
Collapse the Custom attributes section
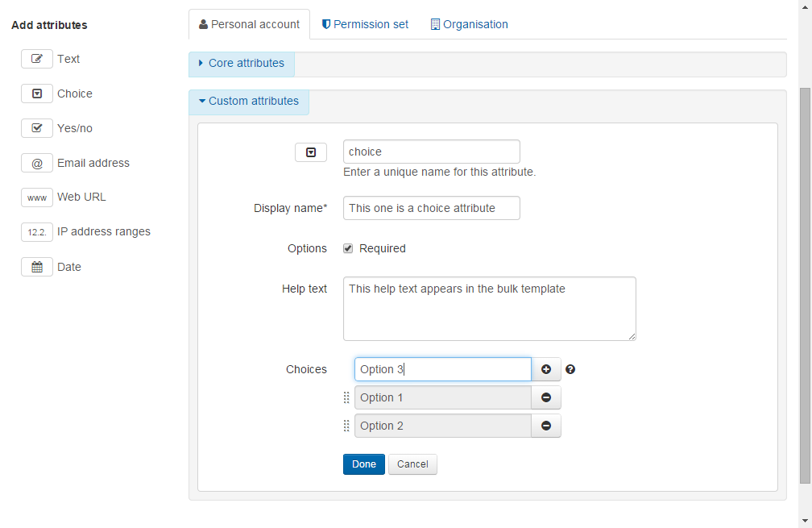click(248, 102)
